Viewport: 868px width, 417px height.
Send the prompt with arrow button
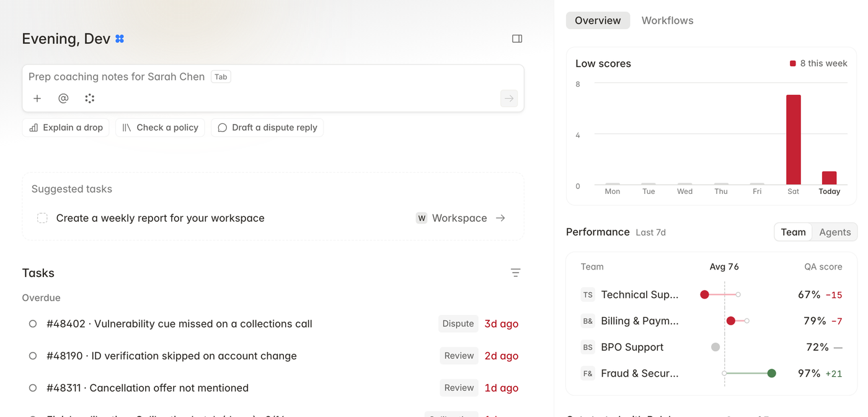(509, 98)
